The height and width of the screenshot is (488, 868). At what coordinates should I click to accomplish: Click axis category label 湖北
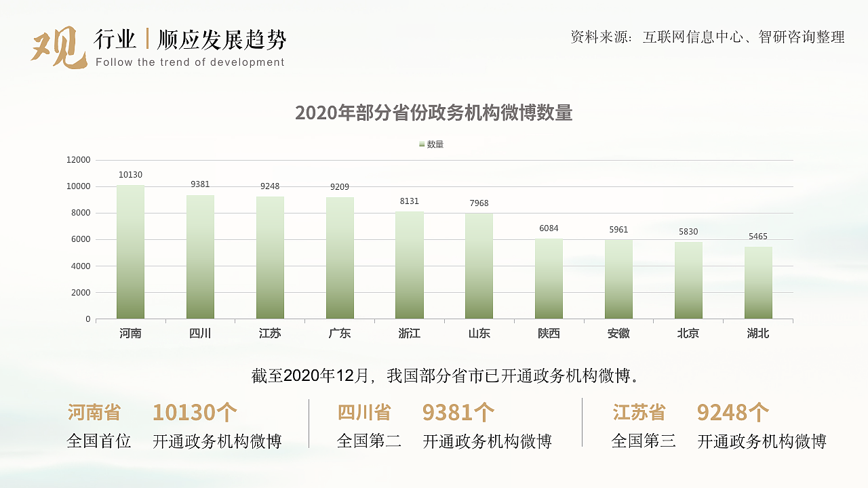(758, 333)
